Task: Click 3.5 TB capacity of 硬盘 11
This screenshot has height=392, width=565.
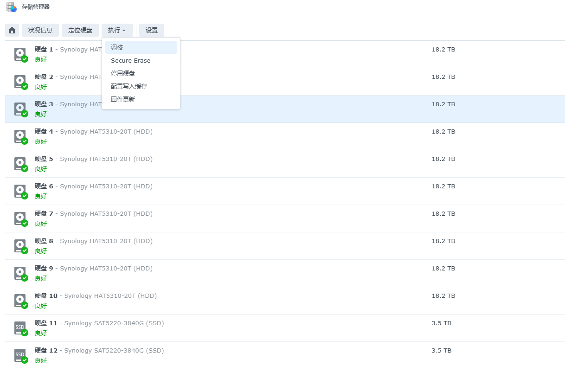Action: [442, 323]
